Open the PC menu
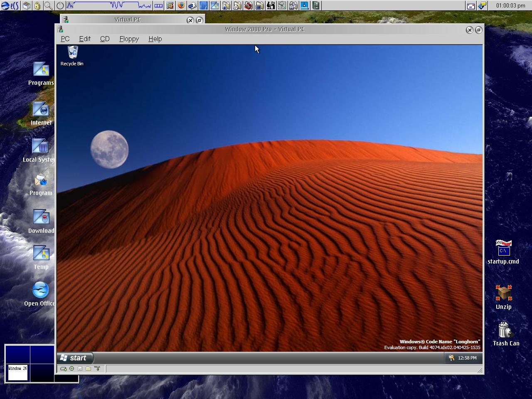The image size is (532, 399). coord(65,39)
